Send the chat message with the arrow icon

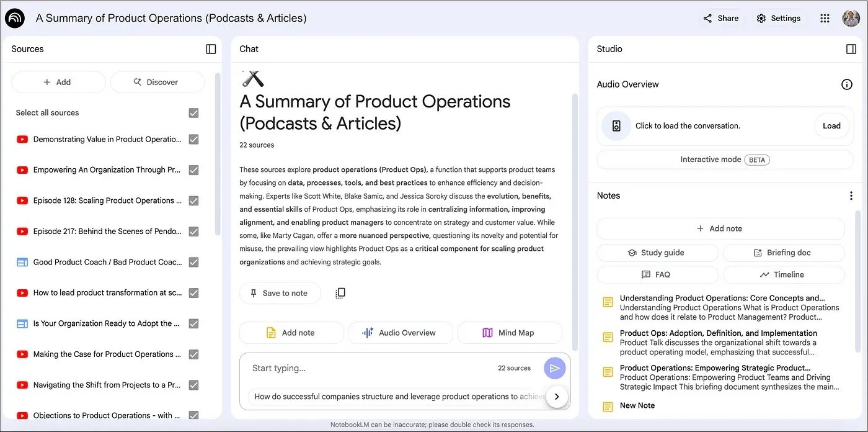[x=554, y=367]
